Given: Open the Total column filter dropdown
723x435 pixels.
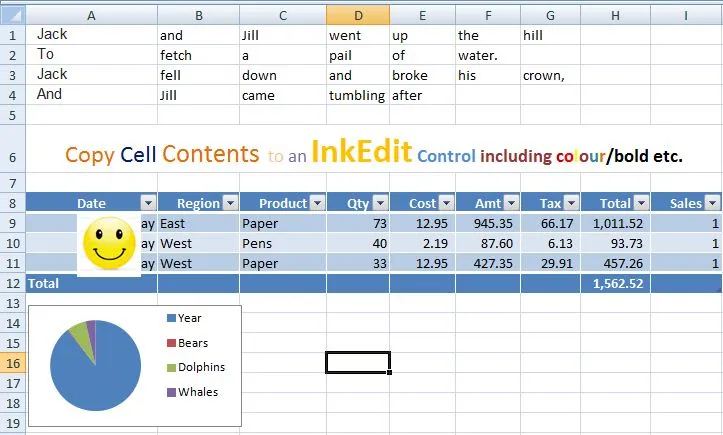Looking at the screenshot, I should click(641, 203).
